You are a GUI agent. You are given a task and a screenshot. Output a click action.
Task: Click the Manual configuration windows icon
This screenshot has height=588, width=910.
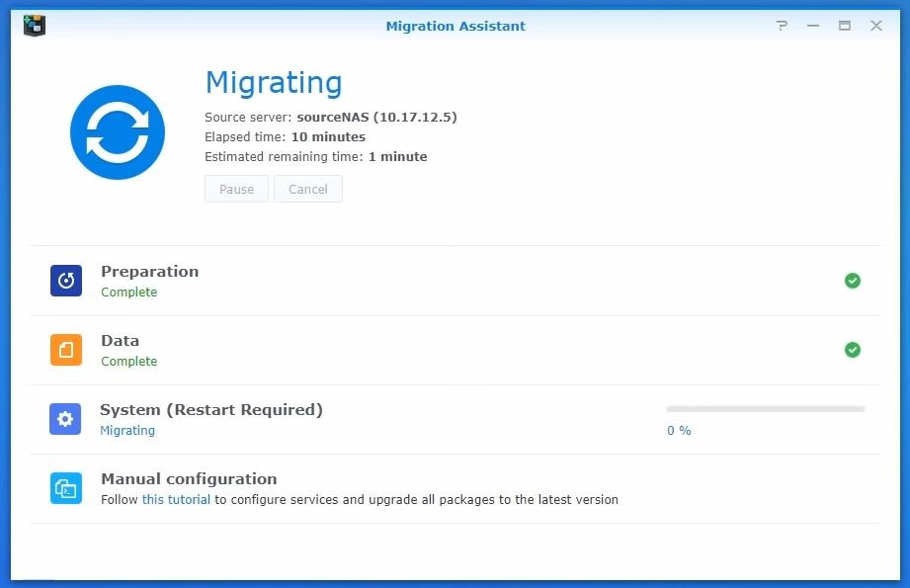(x=64, y=488)
